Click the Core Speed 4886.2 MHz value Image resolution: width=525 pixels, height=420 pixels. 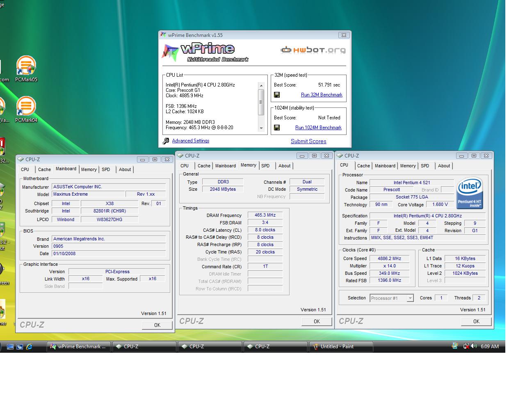coord(389,258)
